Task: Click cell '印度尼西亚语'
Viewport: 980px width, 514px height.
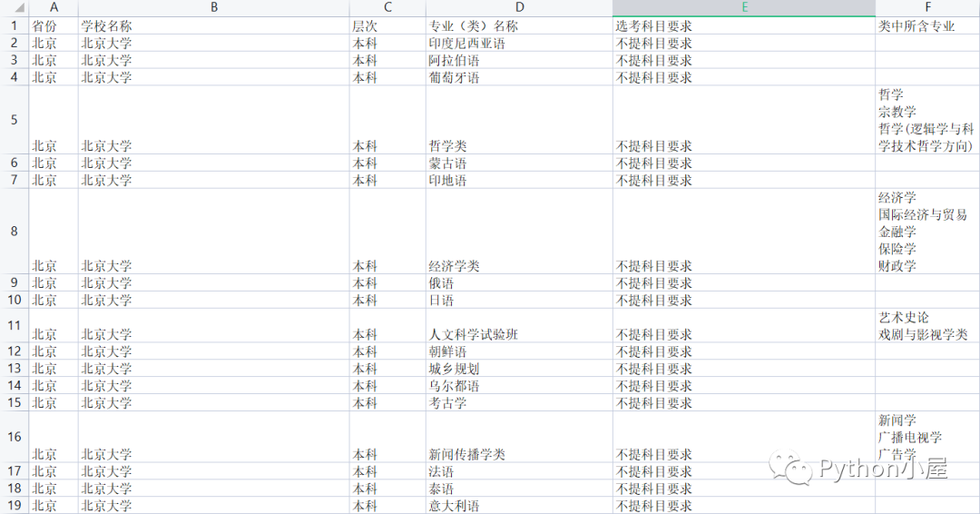Action: 519,44
